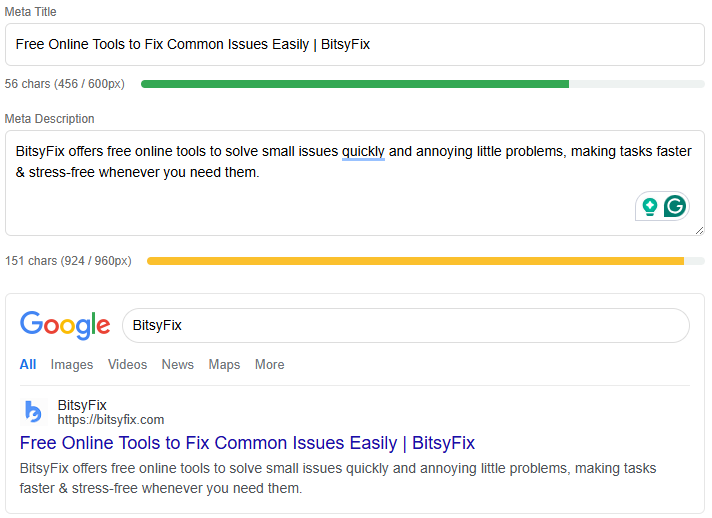Viewport: 712px width, 518px height.
Task: Click the textarea resize handle corner
Action: point(699,230)
